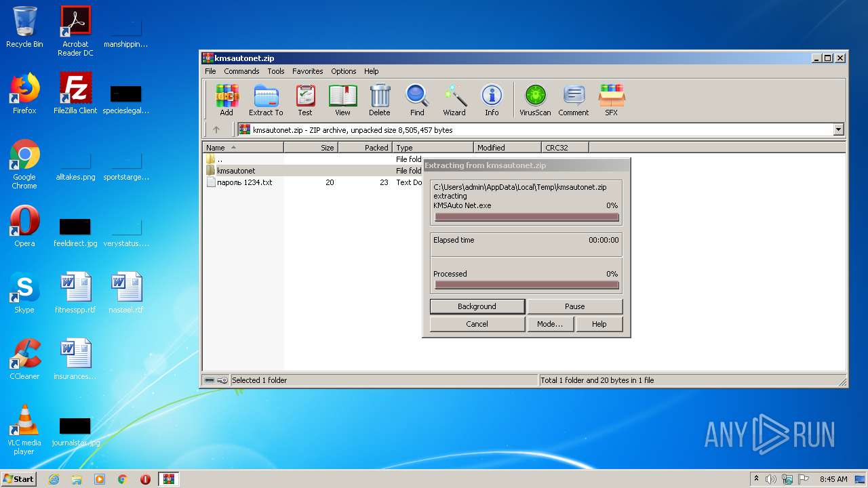868x488 pixels.
Task: Sort by Modified column header
Action: [x=507, y=147]
